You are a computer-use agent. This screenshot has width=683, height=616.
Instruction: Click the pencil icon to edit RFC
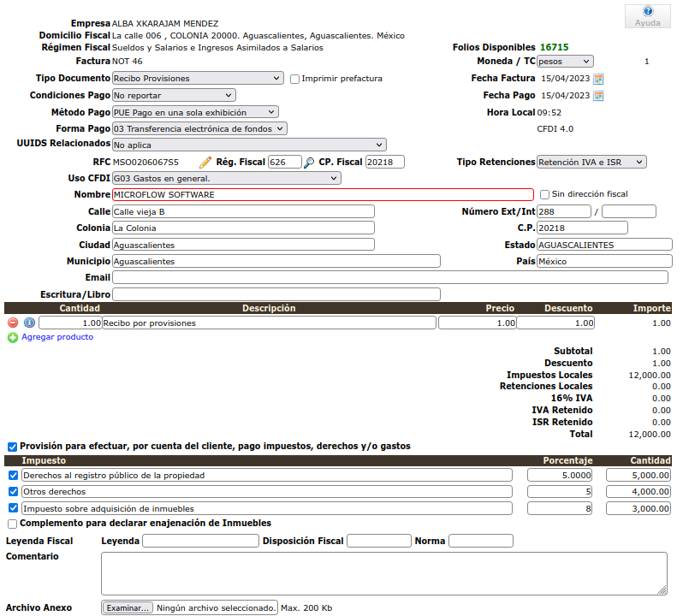coord(205,163)
